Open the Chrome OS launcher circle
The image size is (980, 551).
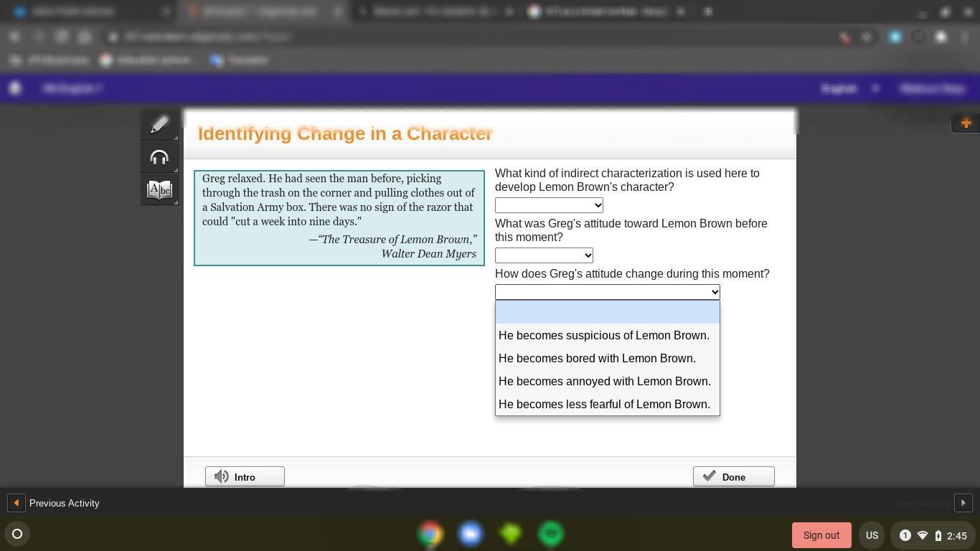pos(17,534)
